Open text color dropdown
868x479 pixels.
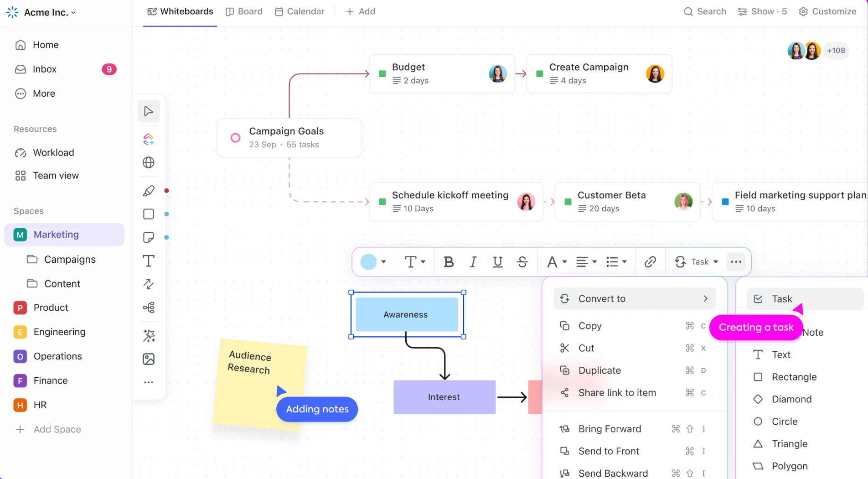557,262
